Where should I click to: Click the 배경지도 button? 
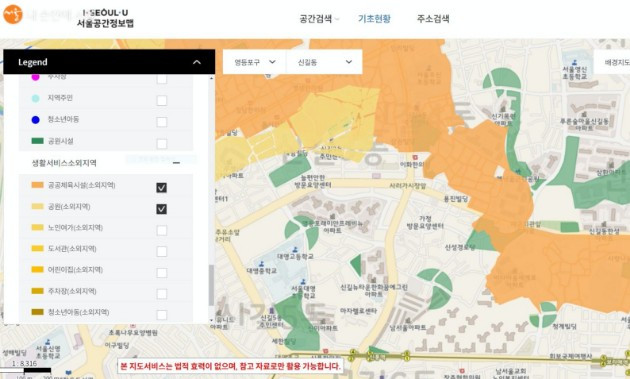click(615, 62)
